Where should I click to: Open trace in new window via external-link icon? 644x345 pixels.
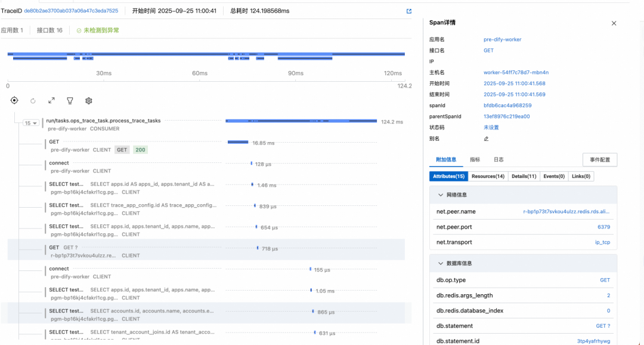pyautogui.click(x=408, y=11)
